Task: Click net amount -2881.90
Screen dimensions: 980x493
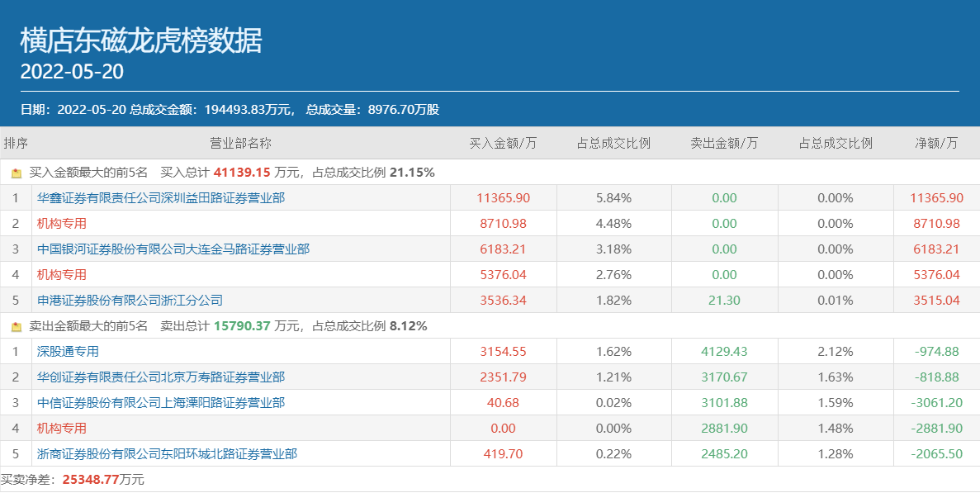Action: (936, 429)
